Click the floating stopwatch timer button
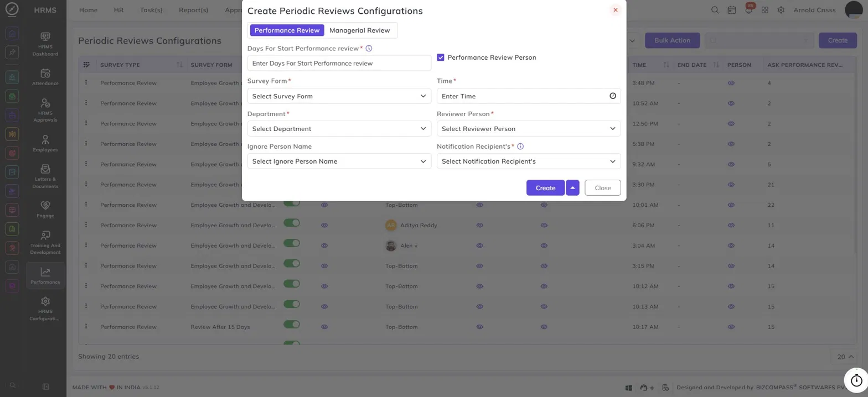Viewport: 868px width, 397px height. 856,380
